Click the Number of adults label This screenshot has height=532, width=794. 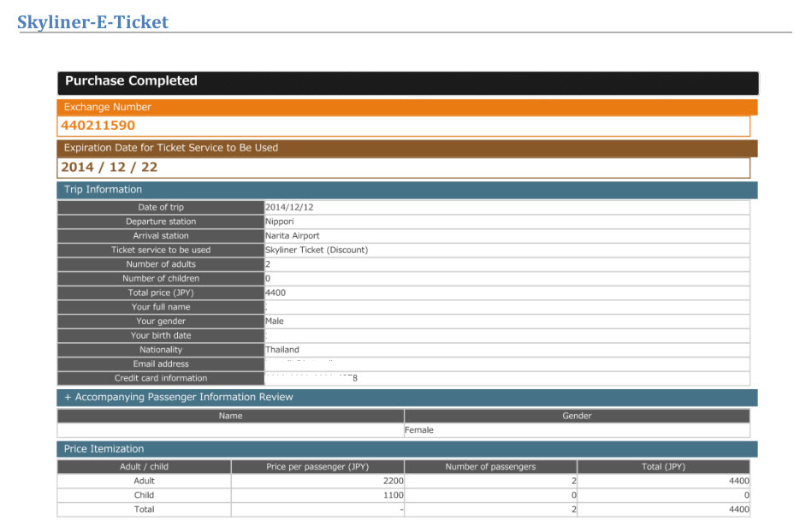tap(161, 263)
